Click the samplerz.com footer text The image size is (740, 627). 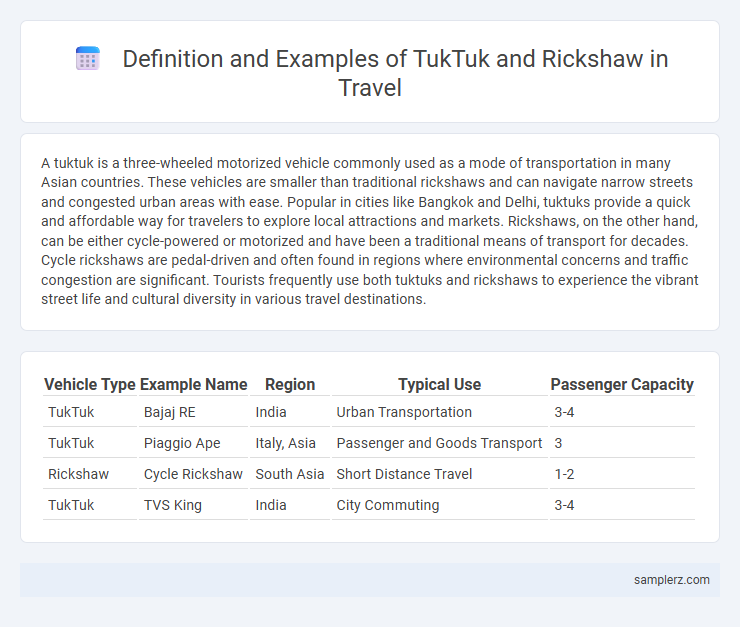coord(672,580)
